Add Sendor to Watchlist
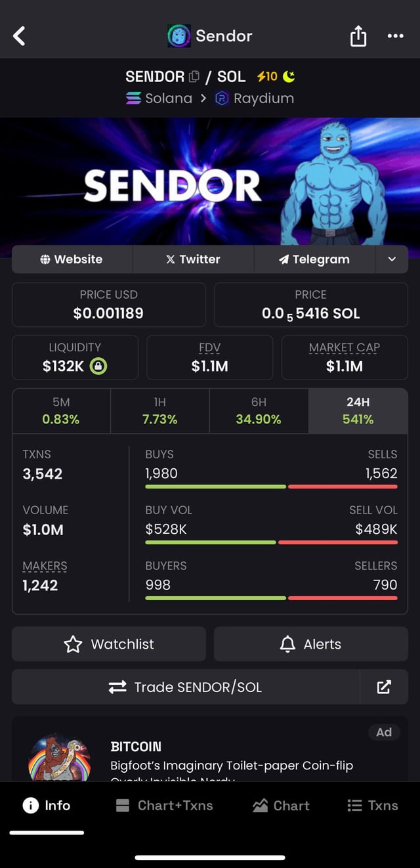420x868 pixels. click(109, 644)
